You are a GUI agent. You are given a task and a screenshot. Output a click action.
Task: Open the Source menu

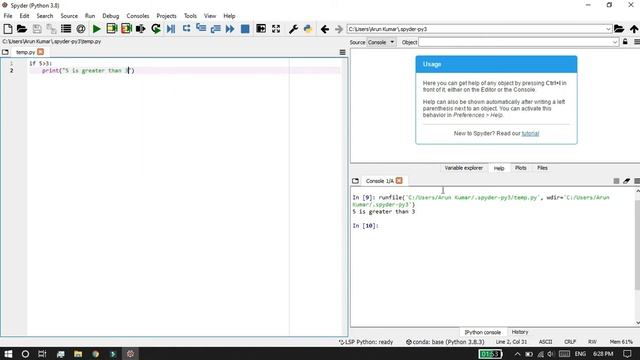pyautogui.click(x=69, y=16)
